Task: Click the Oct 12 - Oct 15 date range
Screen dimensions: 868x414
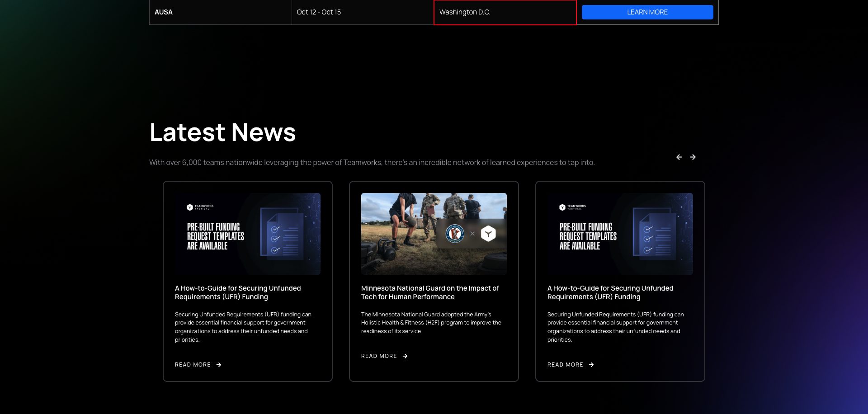Action: [319, 12]
